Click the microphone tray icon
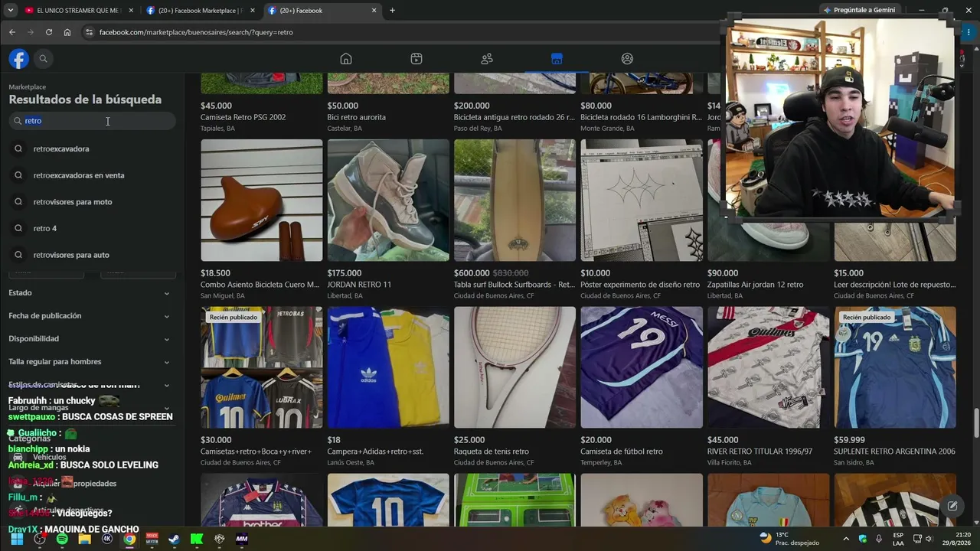 coord(879,539)
